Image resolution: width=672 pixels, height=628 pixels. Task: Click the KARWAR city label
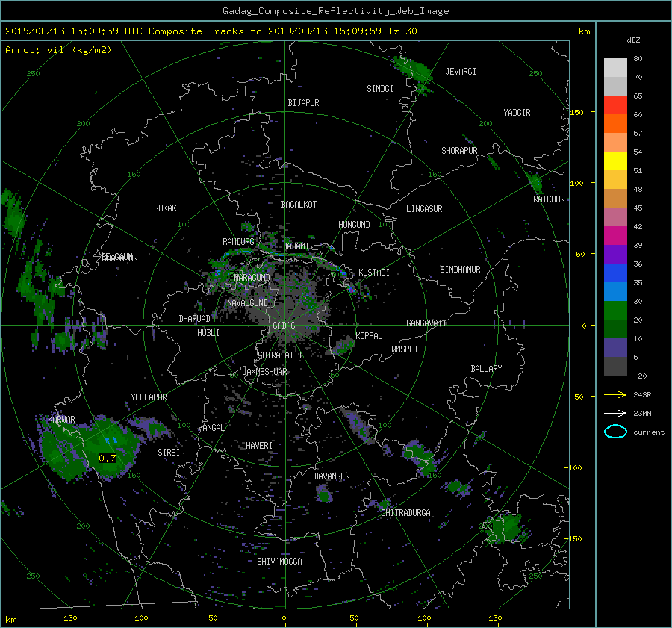(x=61, y=420)
